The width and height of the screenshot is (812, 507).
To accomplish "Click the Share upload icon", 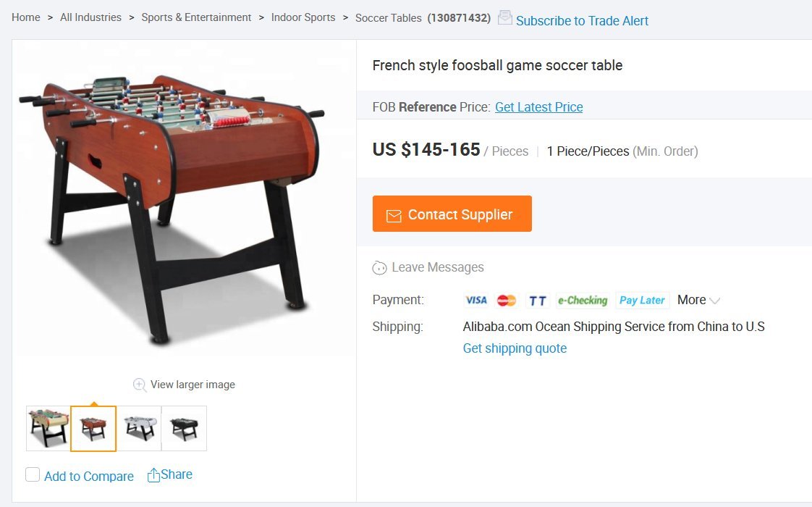I will tap(153, 475).
